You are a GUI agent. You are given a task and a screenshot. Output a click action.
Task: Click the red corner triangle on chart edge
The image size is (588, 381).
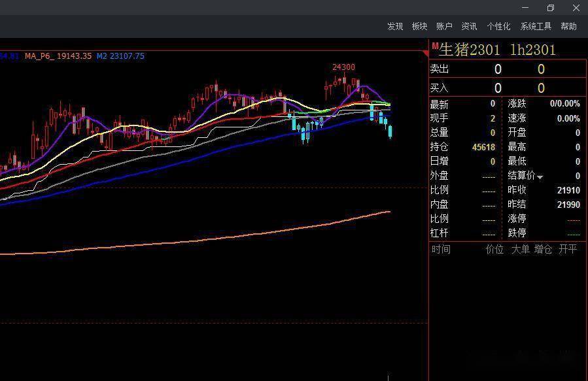pos(426,53)
